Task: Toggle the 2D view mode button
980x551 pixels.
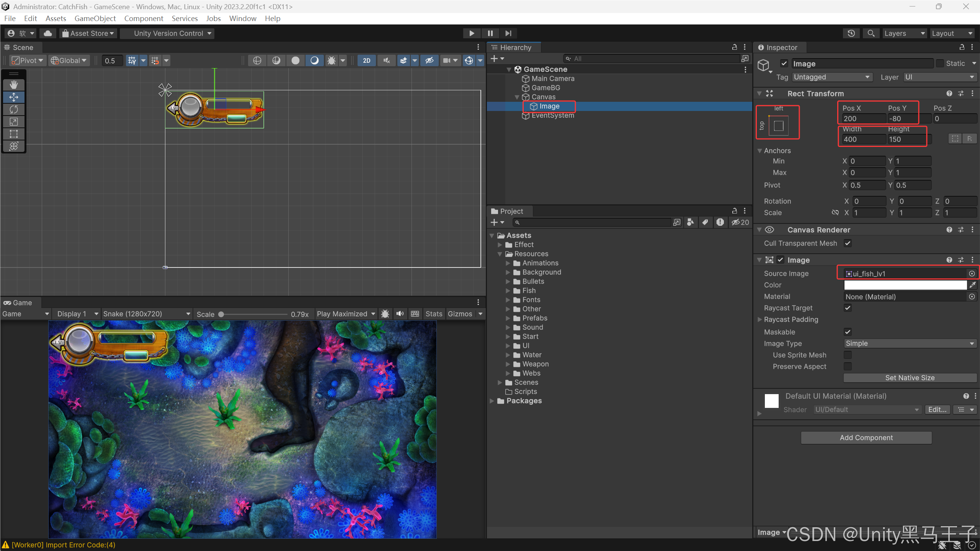Action: tap(366, 60)
